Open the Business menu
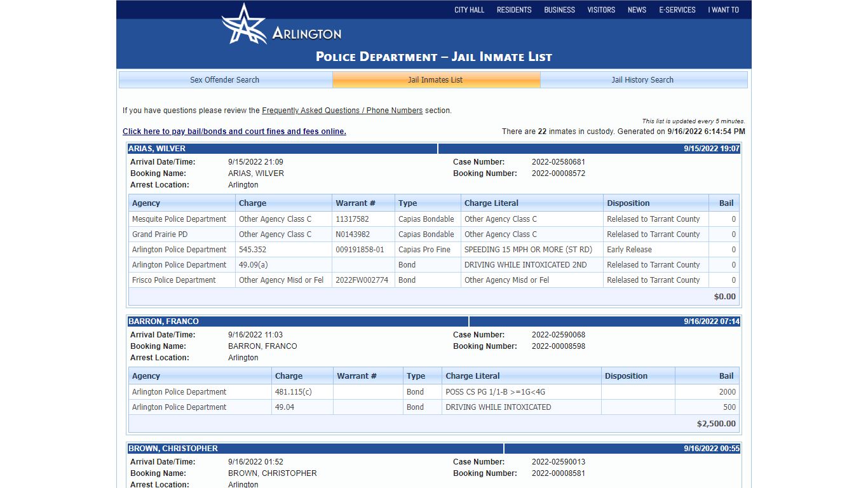The width and height of the screenshot is (868, 488). (x=559, y=10)
